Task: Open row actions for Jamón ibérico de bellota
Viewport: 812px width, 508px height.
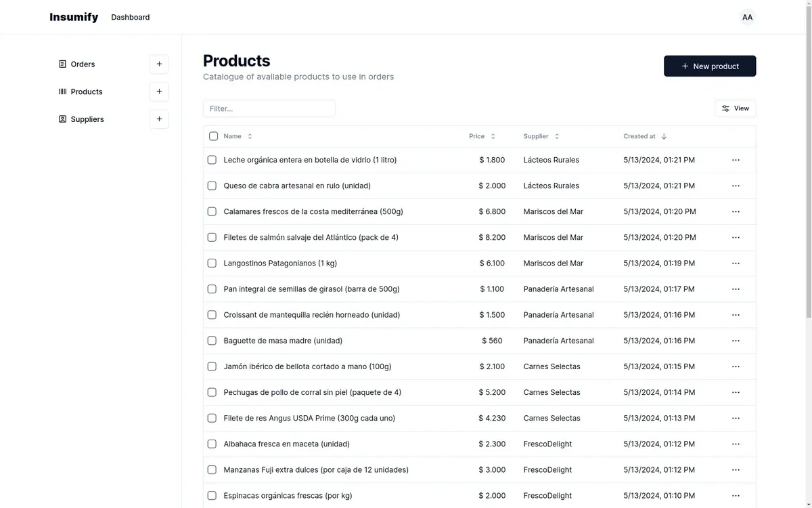Action: [736, 366]
